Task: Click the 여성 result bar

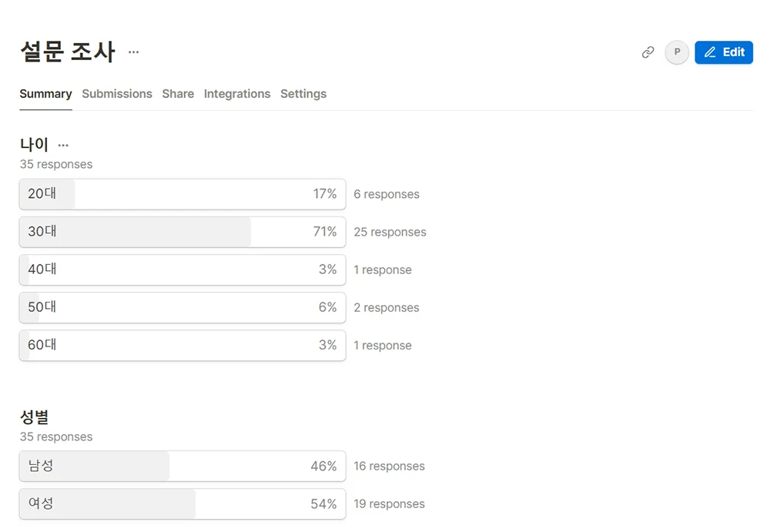Action: (182, 504)
